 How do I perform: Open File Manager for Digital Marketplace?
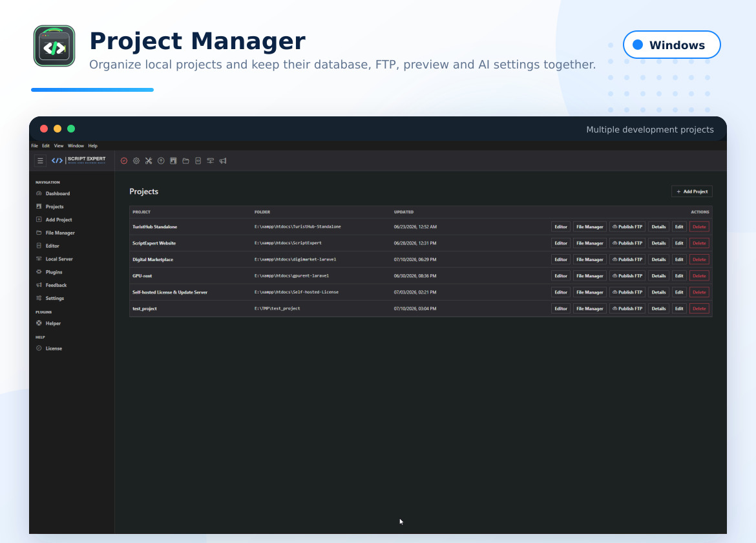(590, 259)
